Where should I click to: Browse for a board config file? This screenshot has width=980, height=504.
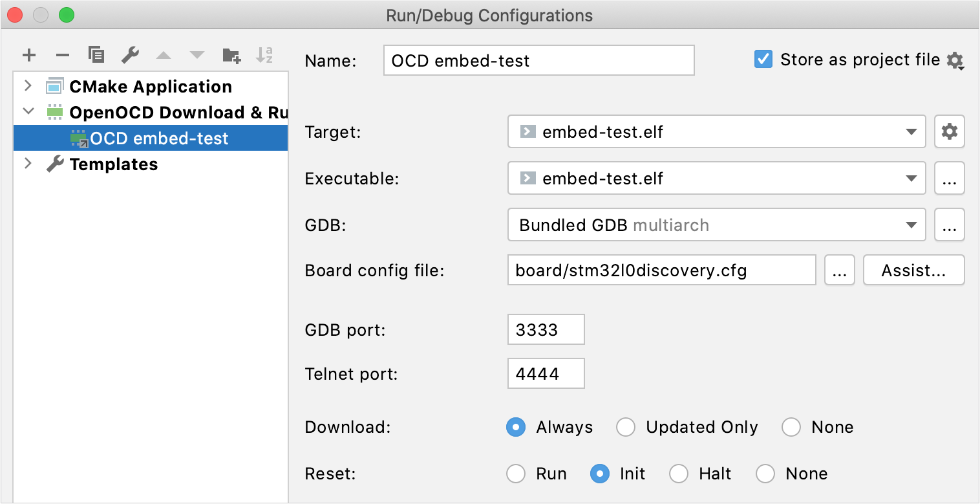pyautogui.click(x=839, y=270)
